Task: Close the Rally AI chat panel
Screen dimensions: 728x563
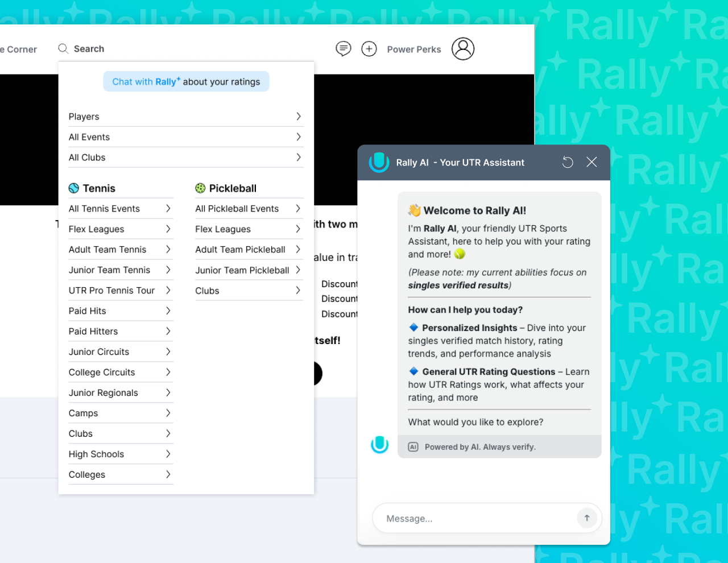Action: tap(591, 162)
